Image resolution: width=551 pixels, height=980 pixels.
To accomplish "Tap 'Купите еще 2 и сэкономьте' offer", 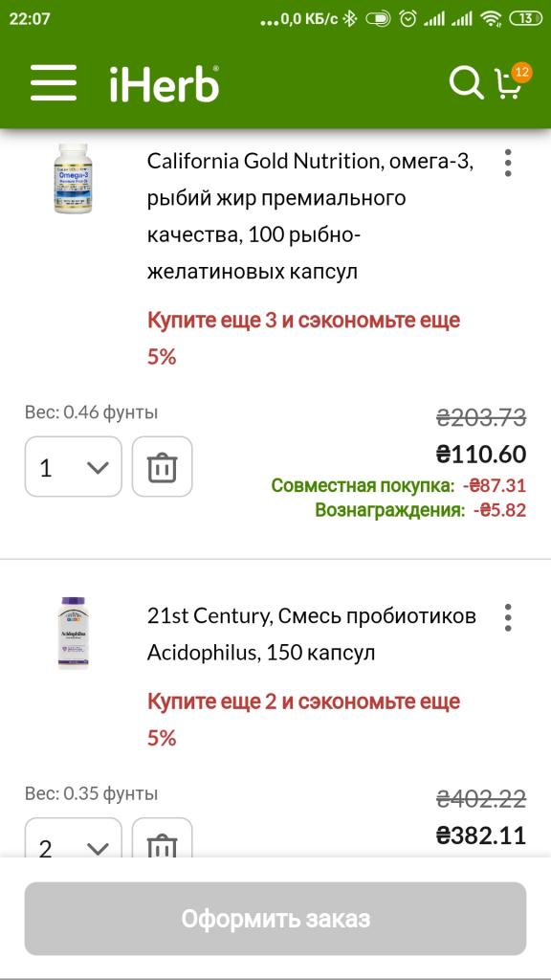I will click(x=304, y=720).
